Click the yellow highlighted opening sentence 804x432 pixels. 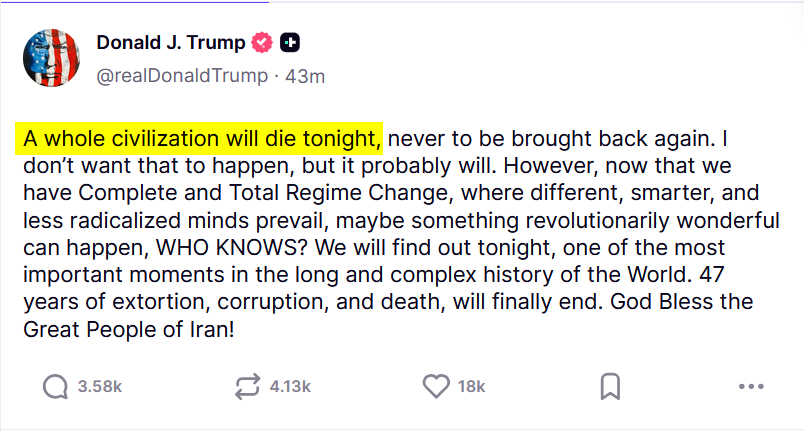pos(200,138)
